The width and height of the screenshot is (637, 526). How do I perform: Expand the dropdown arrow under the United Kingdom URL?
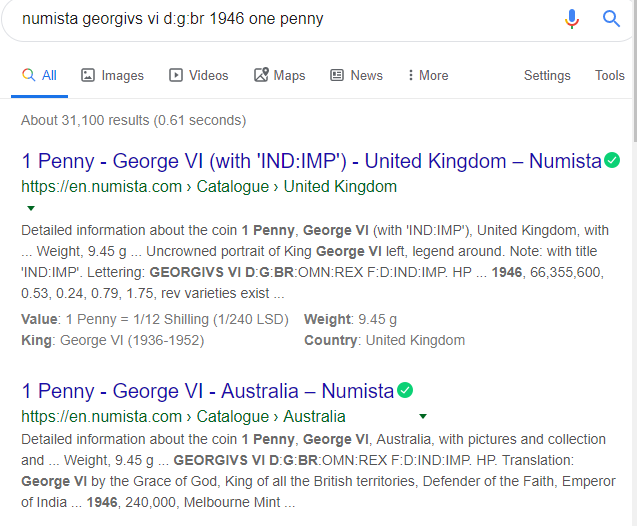(x=31, y=208)
